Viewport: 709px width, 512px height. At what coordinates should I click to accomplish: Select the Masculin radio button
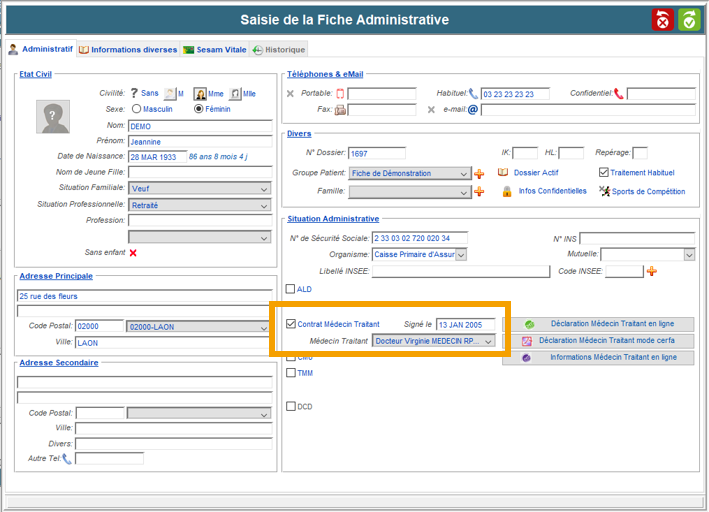(x=137, y=109)
